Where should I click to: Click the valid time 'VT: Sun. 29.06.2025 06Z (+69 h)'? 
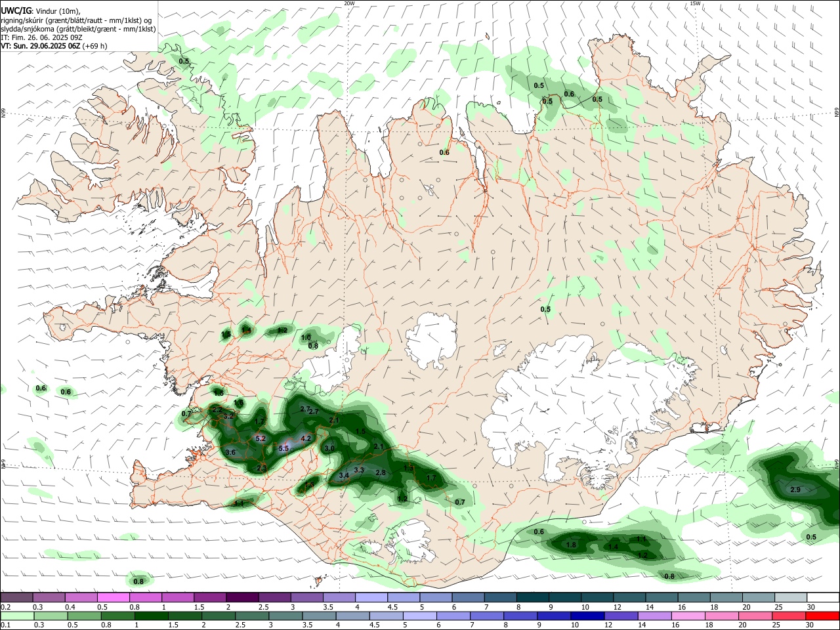click(54, 46)
